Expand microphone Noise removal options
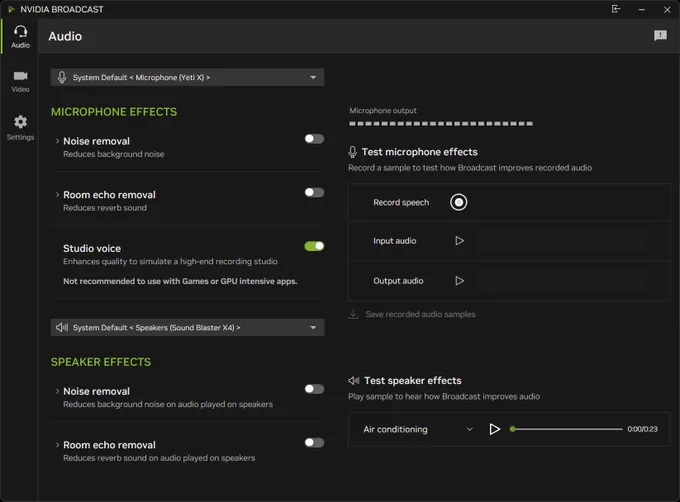 point(57,141)
